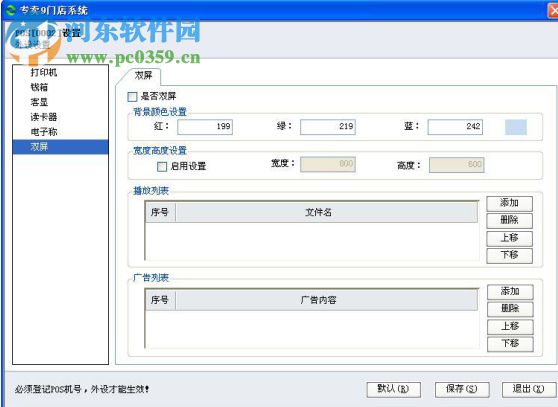Click 删除 button for 广告列表
The image size is (558, 407).
(510, 309)
